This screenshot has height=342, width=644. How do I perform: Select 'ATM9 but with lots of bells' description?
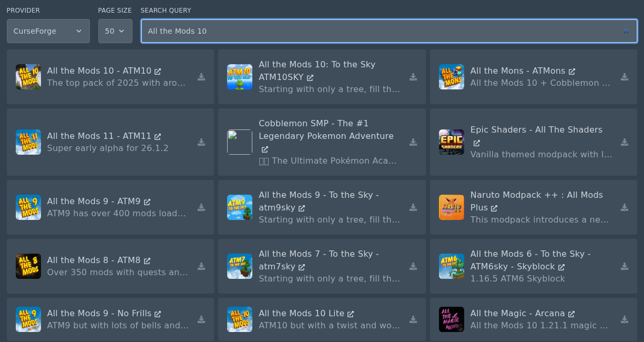click(118, 326)
